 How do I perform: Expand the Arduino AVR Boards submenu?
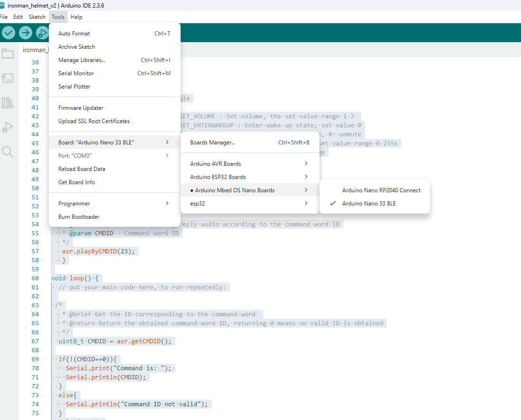pyautogui.click(x=250, y=163)
